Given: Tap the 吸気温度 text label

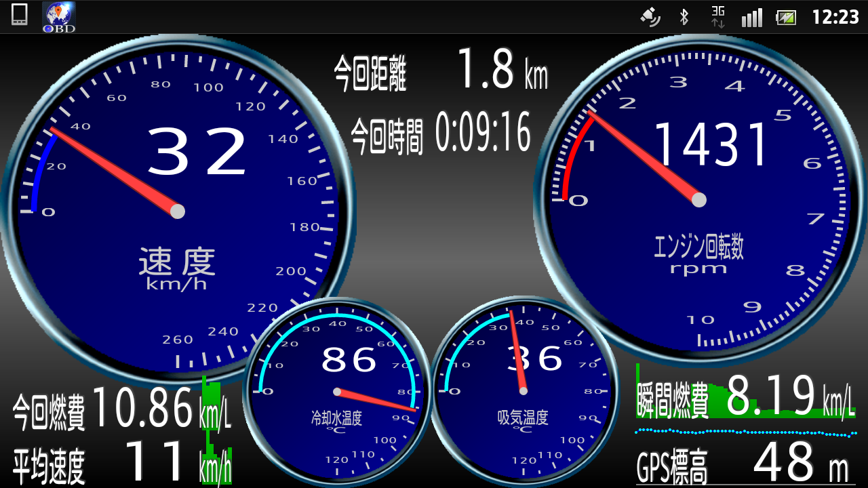Looking at the screenshot, I should [523, 418].
